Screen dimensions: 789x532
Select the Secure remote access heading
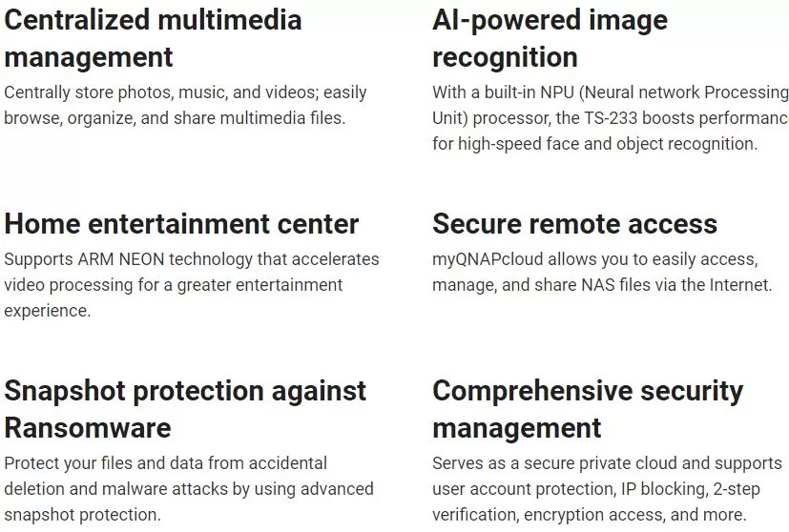pyautogui.click(x=574, y=224)
